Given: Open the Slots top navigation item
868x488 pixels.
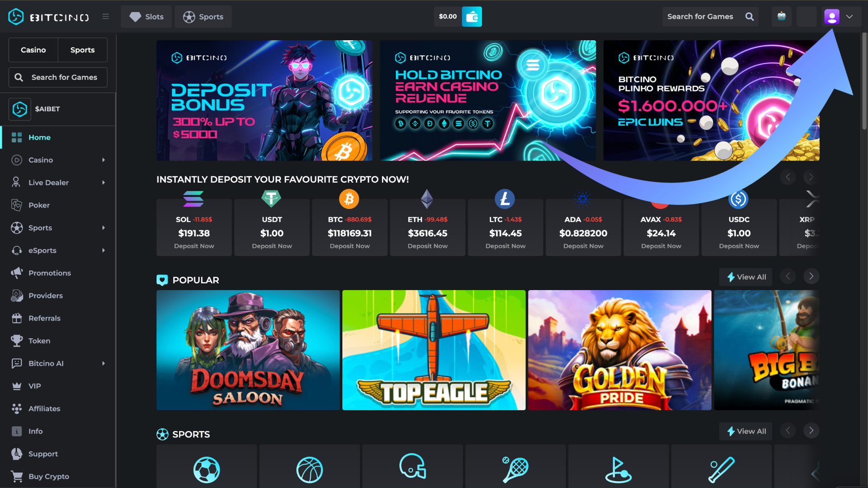Looking at the screenshot, I should [146, 17].
